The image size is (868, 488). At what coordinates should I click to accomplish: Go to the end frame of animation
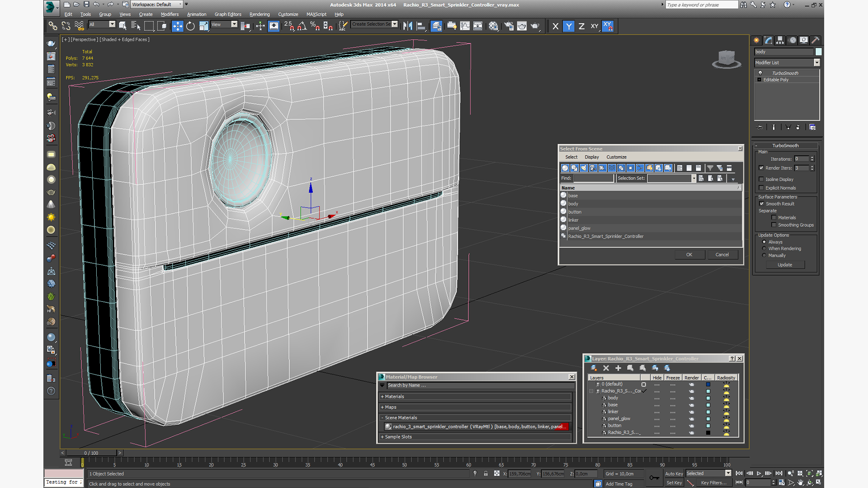point(778,473)
